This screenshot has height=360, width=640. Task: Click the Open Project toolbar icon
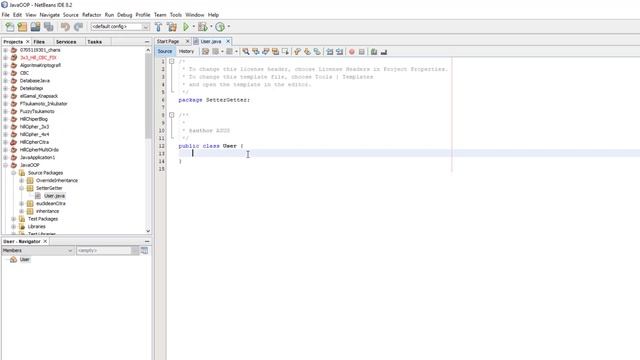point(36,27)
